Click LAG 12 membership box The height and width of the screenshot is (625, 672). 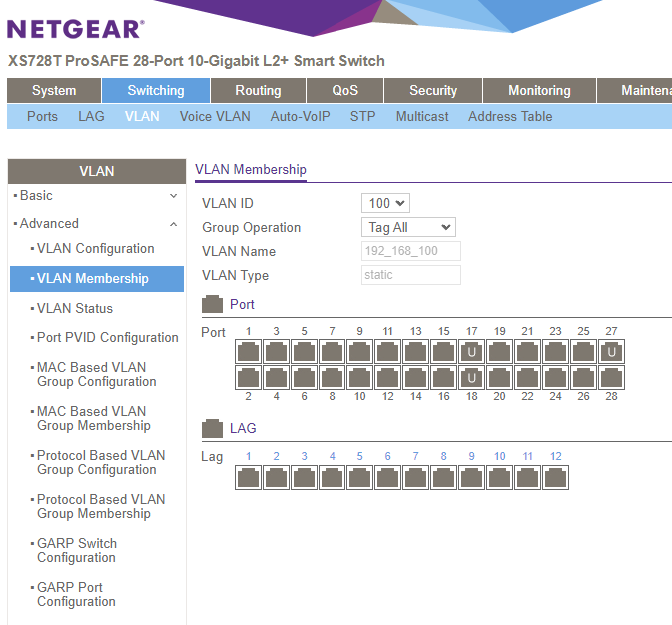556,477
